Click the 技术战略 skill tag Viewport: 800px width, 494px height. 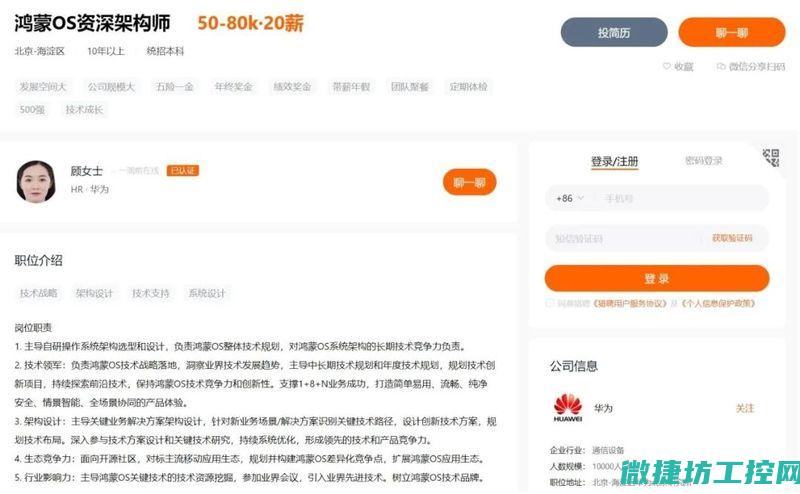pyautogui.click(x=38, y=293)
